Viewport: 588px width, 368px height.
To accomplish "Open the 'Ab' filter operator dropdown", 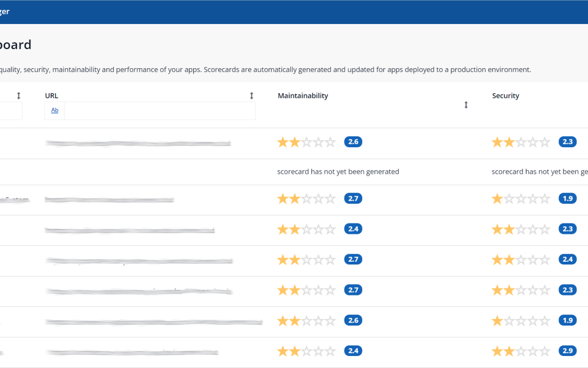I will pyautogui.click(x=54, y=111).
